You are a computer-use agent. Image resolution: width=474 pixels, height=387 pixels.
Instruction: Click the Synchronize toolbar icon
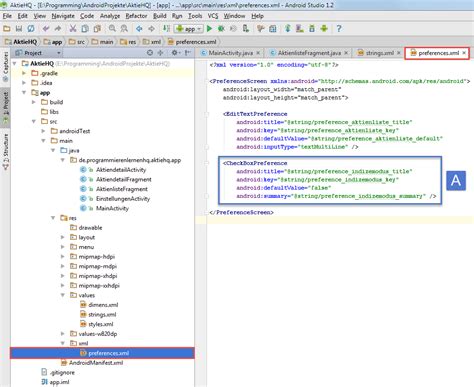(31, 29)
